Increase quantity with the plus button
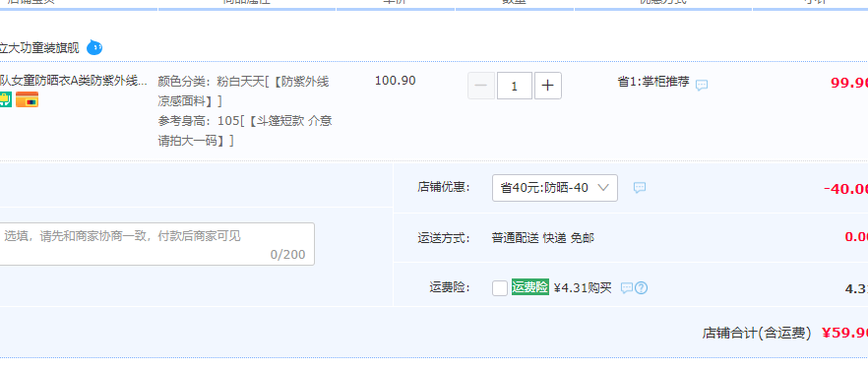This screenshot has width=868, height=369. pyautogui.click(x=547, y=86)
